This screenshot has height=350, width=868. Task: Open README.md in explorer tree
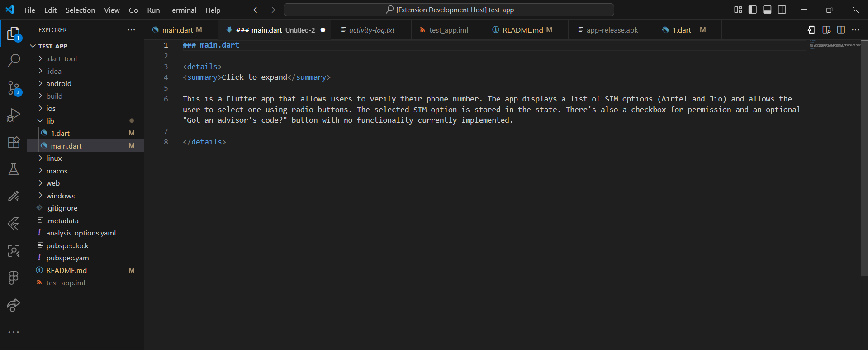click(86, 270)
